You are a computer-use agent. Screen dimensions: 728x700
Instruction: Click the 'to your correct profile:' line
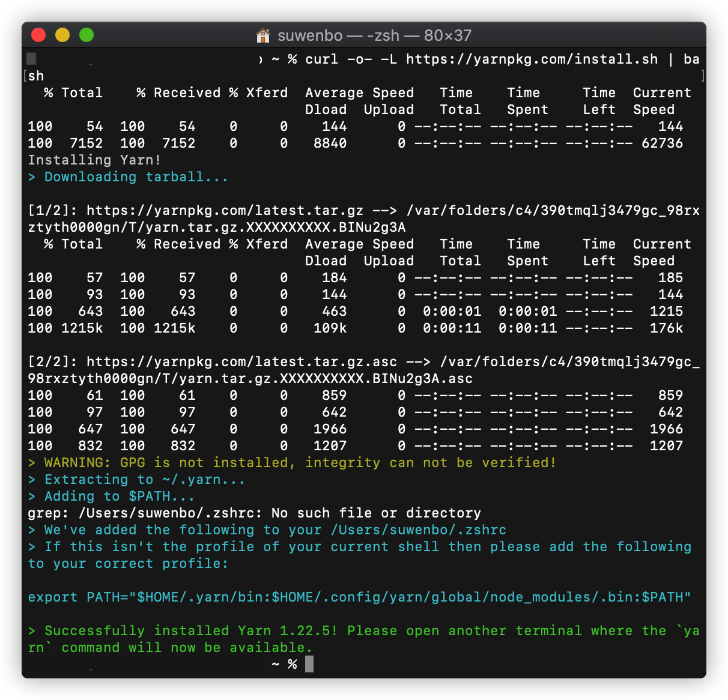128,563
